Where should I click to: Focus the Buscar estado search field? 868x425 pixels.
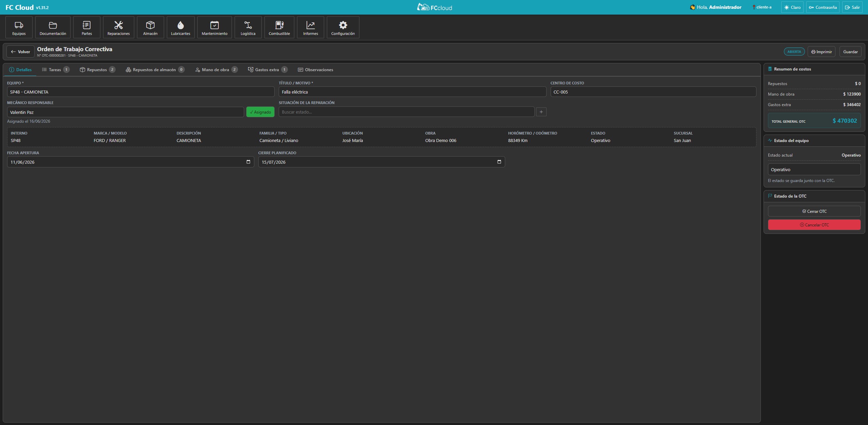coord(407,112)
